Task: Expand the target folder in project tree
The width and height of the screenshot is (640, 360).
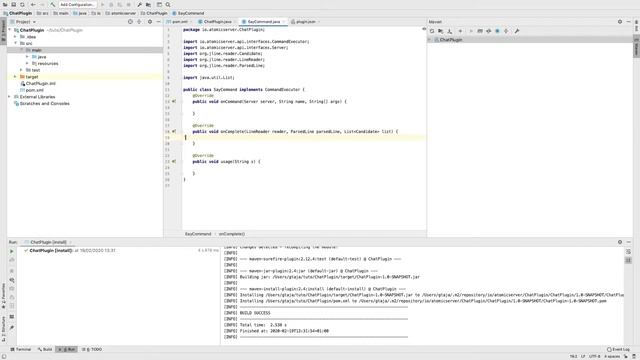Action: 16,77
